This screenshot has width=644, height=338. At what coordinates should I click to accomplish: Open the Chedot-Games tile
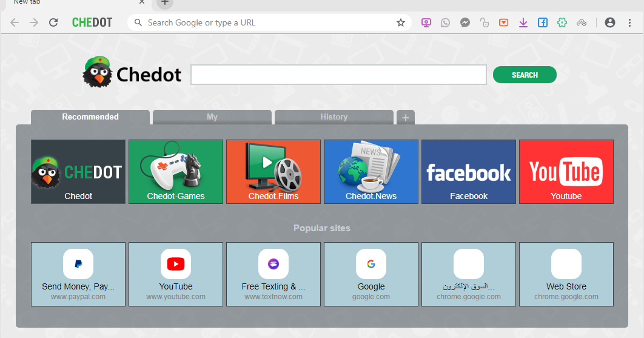(x=176, y=172)
